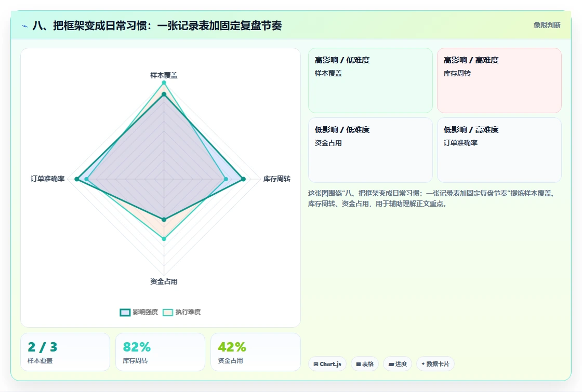
Task: Click the 2 / 3 样本覆盖 stat card
Action: point(65,352)
